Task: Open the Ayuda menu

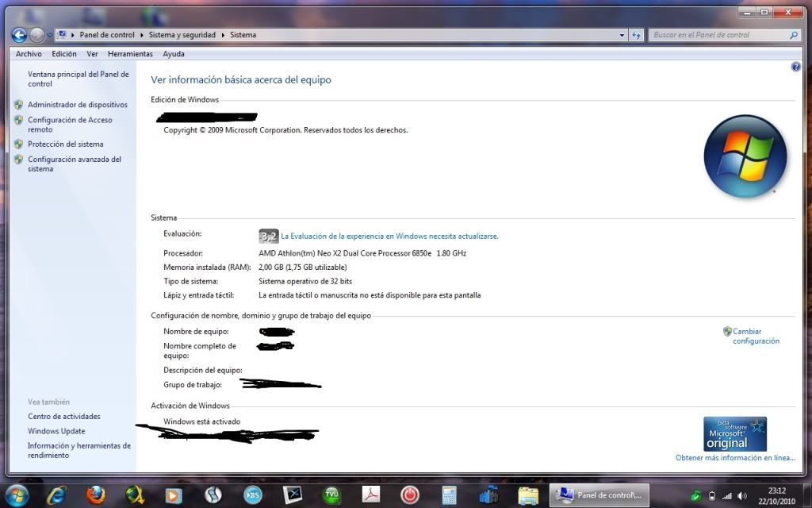Action: [174, 54]
